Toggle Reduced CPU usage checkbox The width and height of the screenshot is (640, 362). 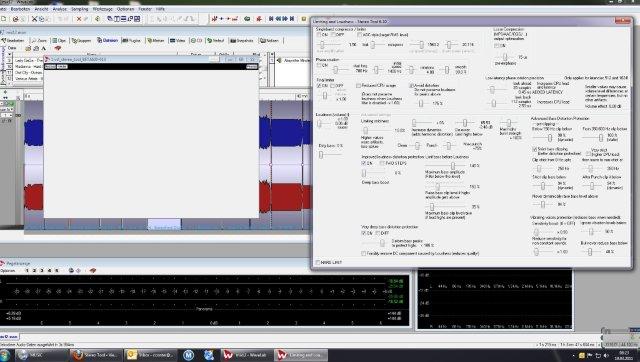coord(358,85)
